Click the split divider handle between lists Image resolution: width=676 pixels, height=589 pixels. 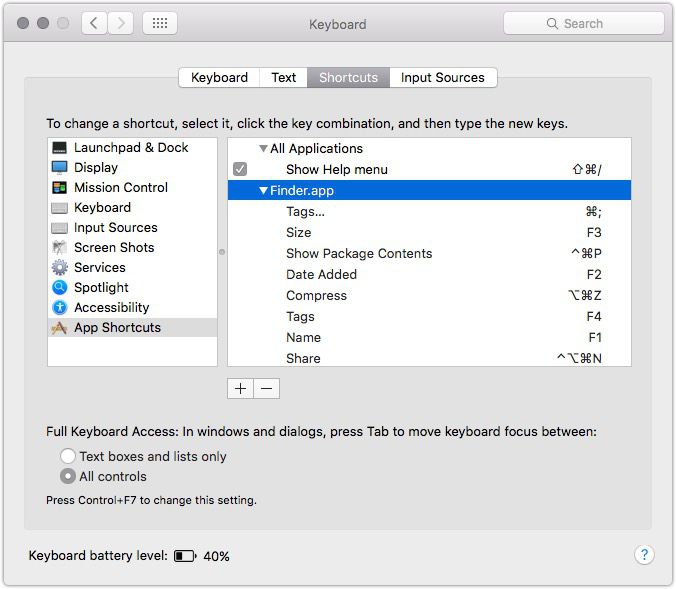[222, 252]
